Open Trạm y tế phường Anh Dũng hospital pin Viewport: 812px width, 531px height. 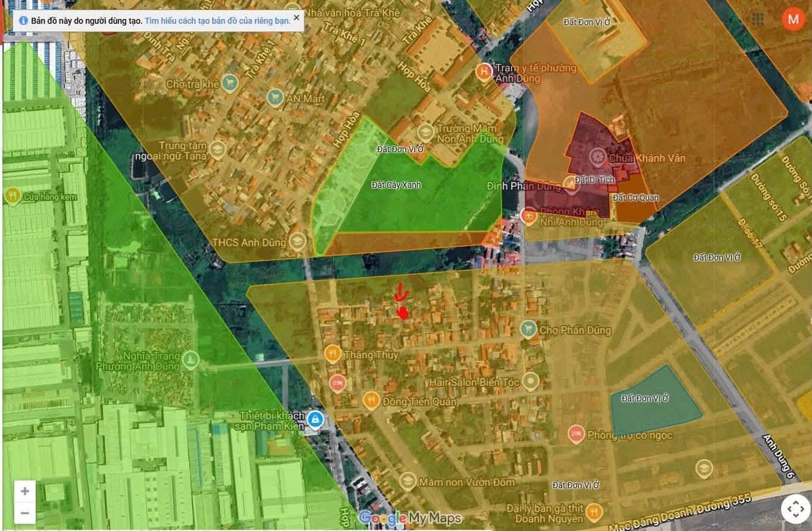coord(484,72)
